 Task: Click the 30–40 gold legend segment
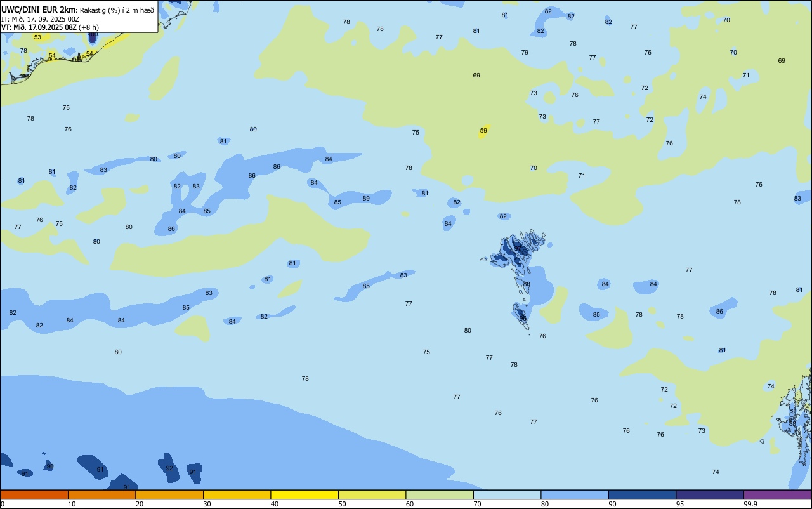coord(237,494)
